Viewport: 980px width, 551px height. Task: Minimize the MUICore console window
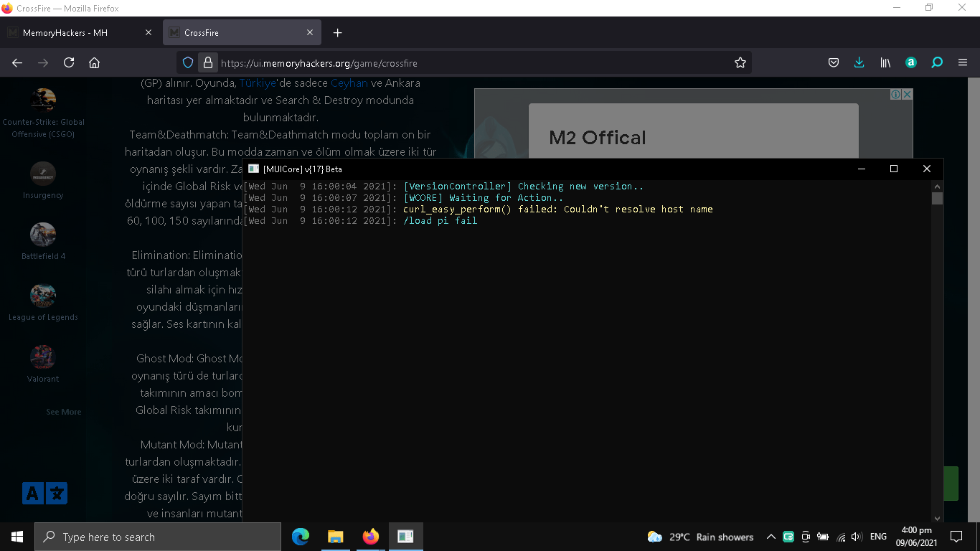coord(861,169)
